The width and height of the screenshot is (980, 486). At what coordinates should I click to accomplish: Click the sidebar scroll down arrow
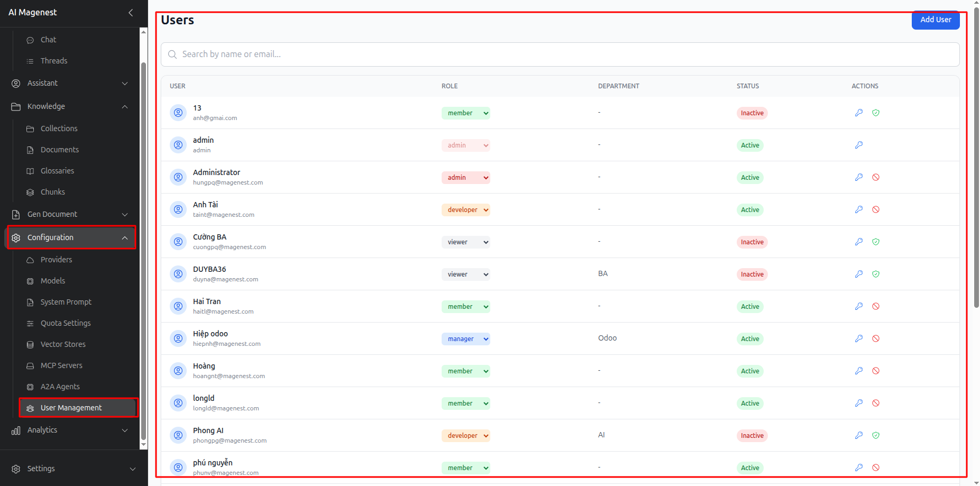click(x=143, y=445)
